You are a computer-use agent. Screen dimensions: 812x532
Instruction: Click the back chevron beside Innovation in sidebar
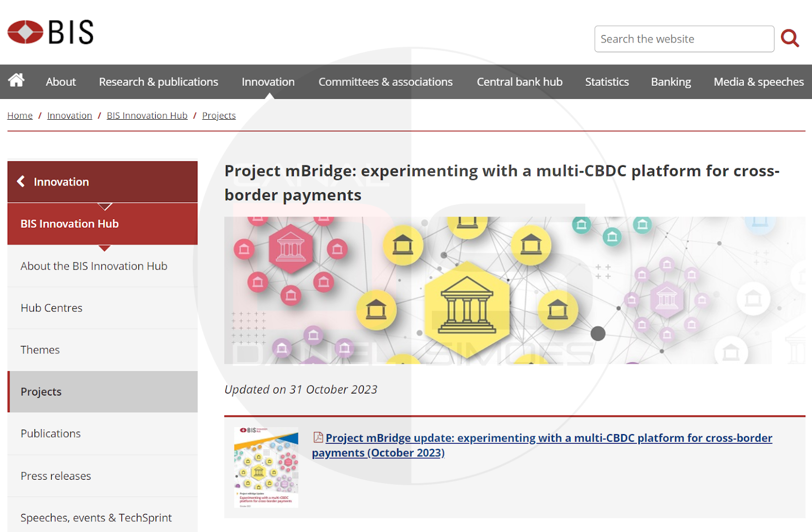pyautogui.click(x=21, y=181)
